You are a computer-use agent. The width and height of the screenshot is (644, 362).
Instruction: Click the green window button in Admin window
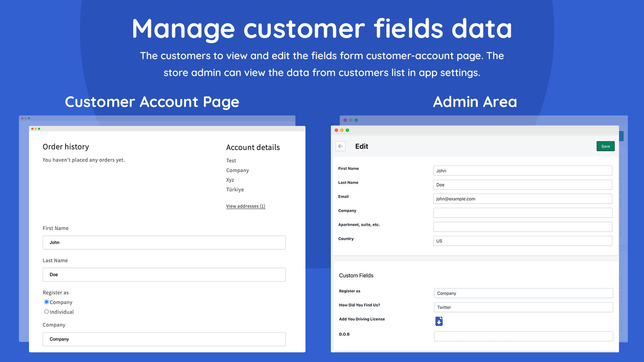click(347, 130)
